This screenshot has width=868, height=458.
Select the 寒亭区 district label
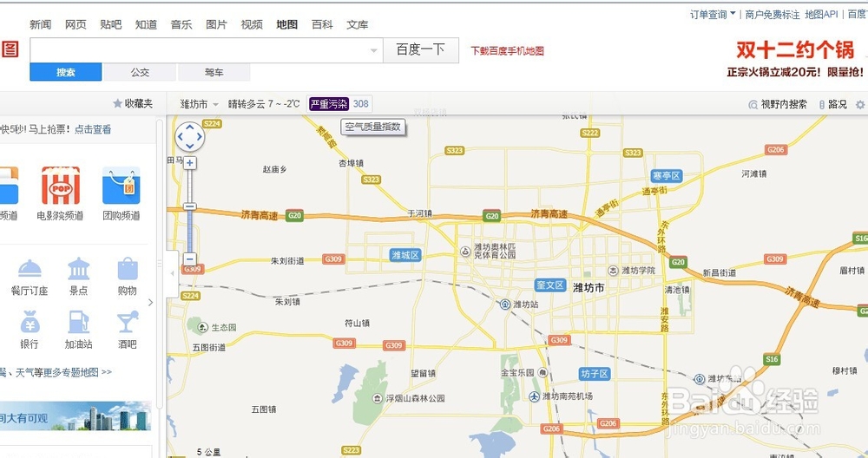(x=667, y=176)
